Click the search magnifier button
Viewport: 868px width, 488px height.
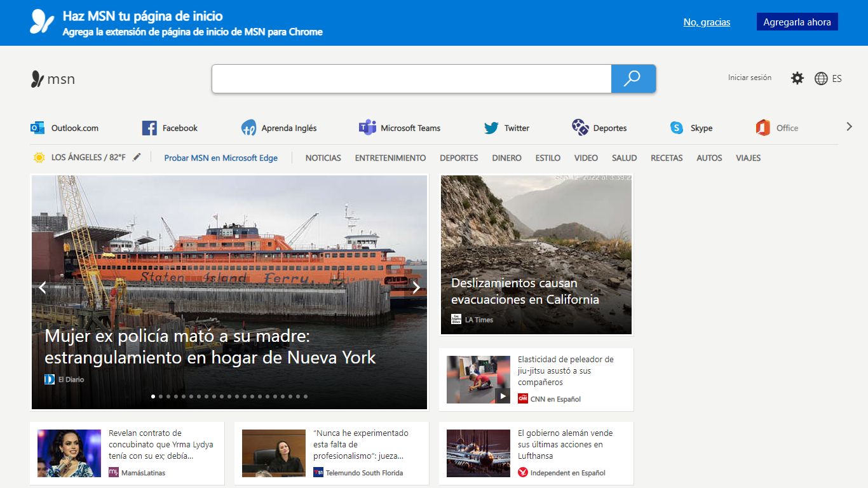633,79
